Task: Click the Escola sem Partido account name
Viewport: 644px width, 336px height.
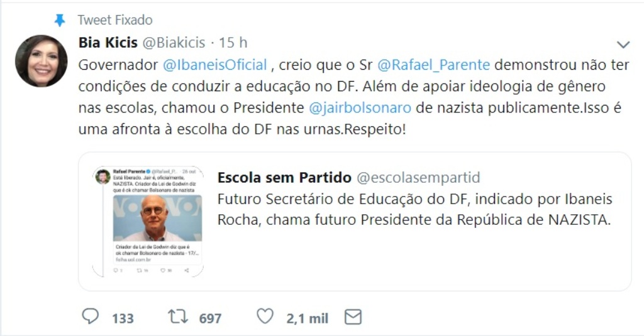Action: [x=284, y=178]
